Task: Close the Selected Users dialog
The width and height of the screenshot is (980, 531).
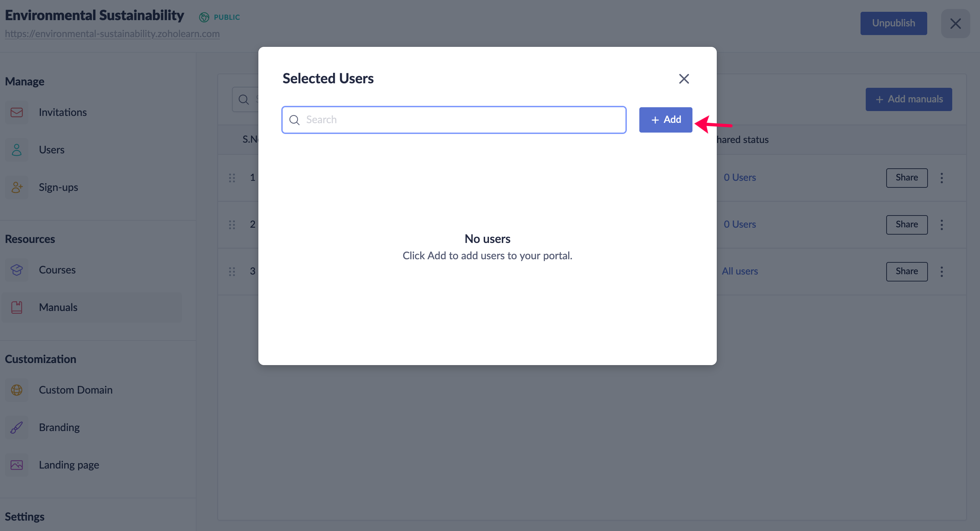Action: tap(684, 79)
